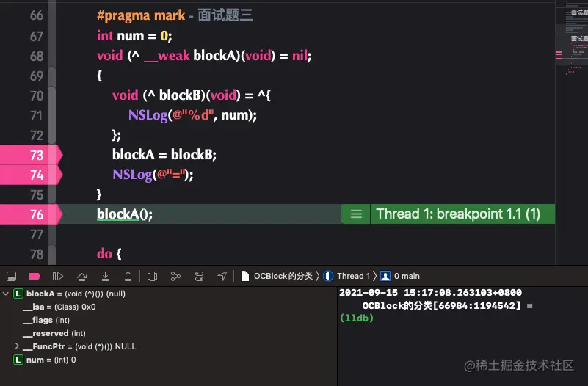The width and height of the screenshot is (588, 386).
Task: Select OCBlock的分类 process in jump bar
Action: point(283,276)
